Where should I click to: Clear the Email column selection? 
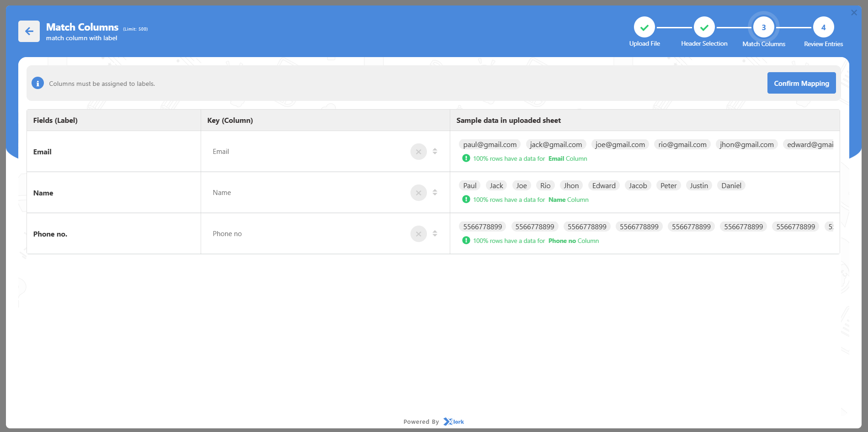418,152
